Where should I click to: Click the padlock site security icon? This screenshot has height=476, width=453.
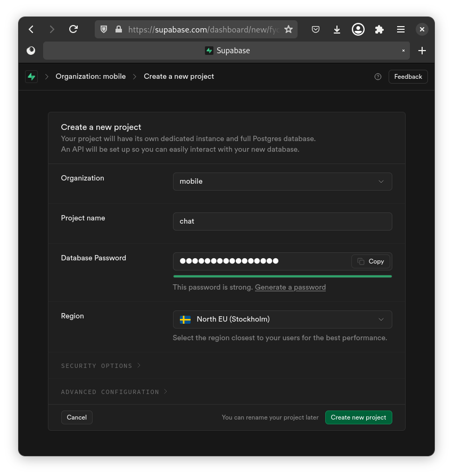[x=119, y=29]
